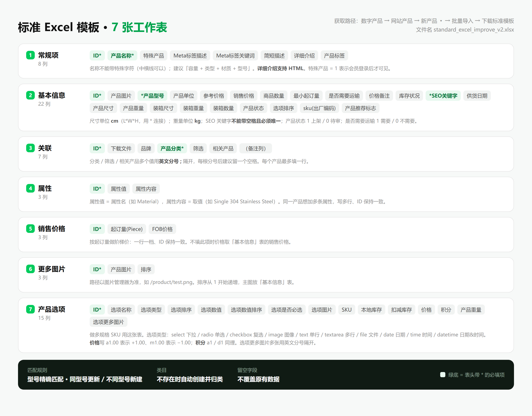
Task: Click the 积分 tag in 产品选项
Action: point(446,310)
